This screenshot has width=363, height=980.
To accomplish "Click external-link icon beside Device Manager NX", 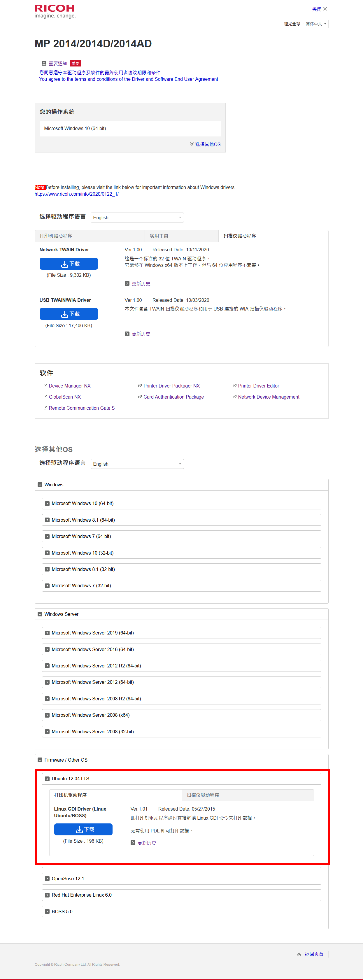I will [x=45, y=386].
